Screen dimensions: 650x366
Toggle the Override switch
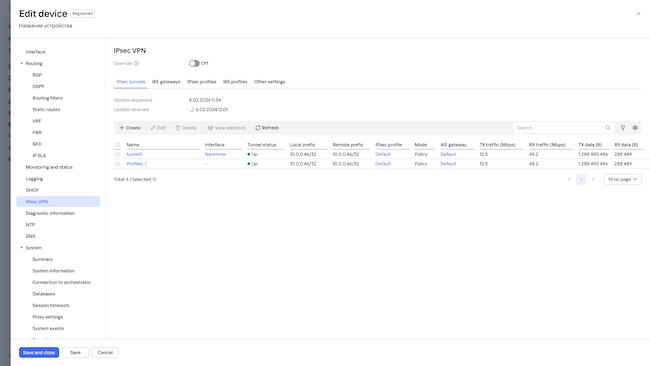194,63
